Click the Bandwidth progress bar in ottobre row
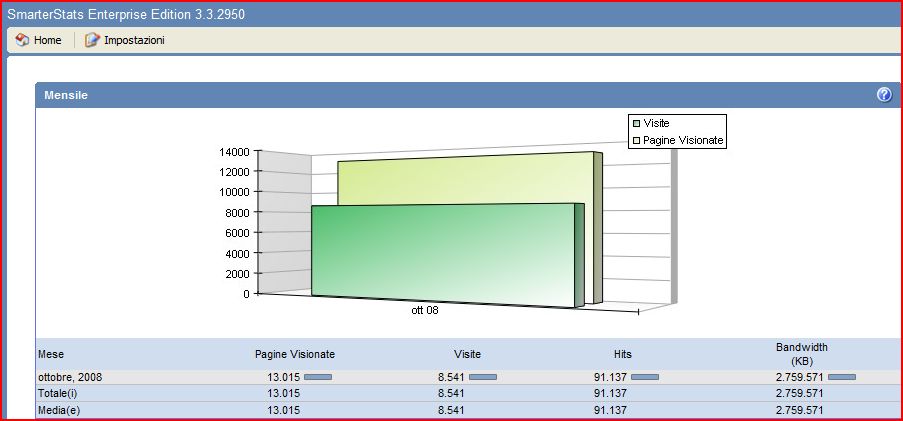Screen dimensions: 903x421 [842, 377]
